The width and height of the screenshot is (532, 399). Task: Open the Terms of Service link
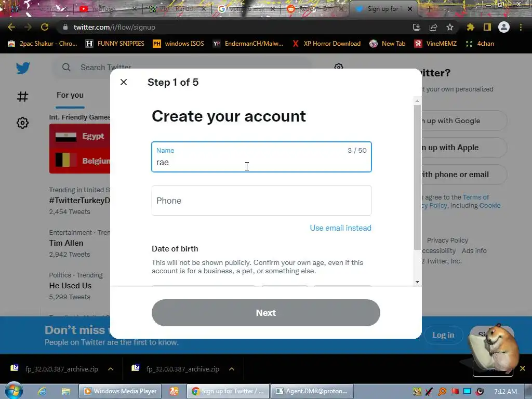point(476,197)
